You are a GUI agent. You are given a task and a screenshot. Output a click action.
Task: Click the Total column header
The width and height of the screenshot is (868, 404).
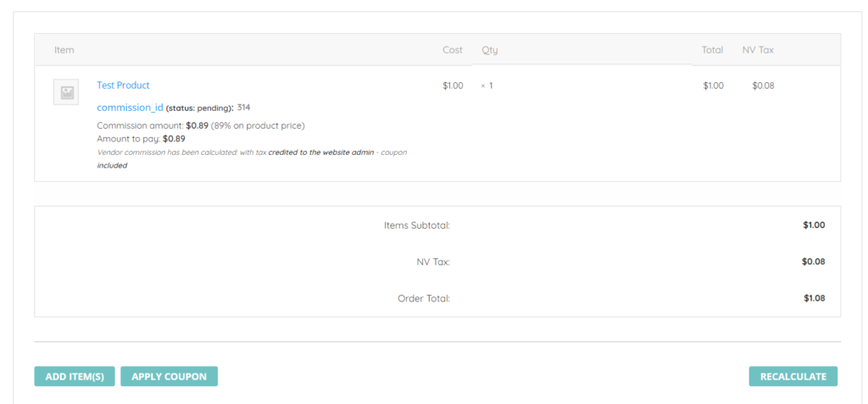pos(712,50)
